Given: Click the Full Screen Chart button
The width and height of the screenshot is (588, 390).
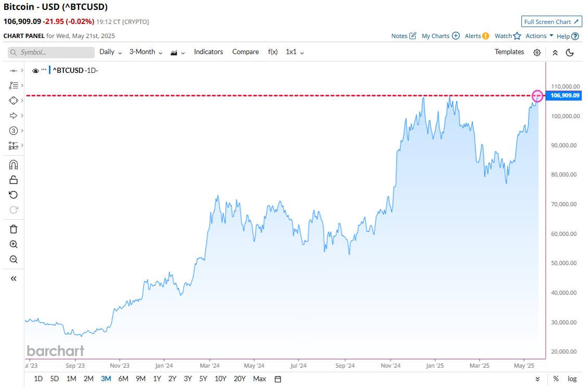Looking at the screenshot, I should coord(552,21).
